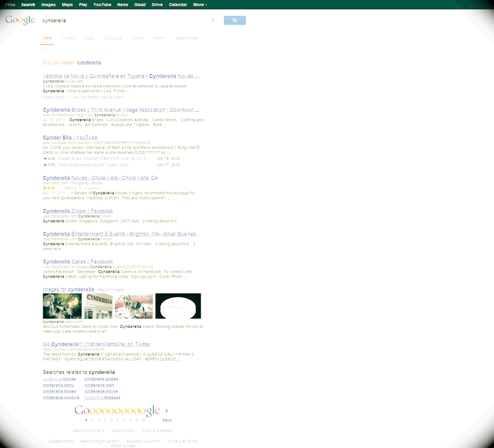
Task: Open the Advanced search link
Action: (89, 430)
